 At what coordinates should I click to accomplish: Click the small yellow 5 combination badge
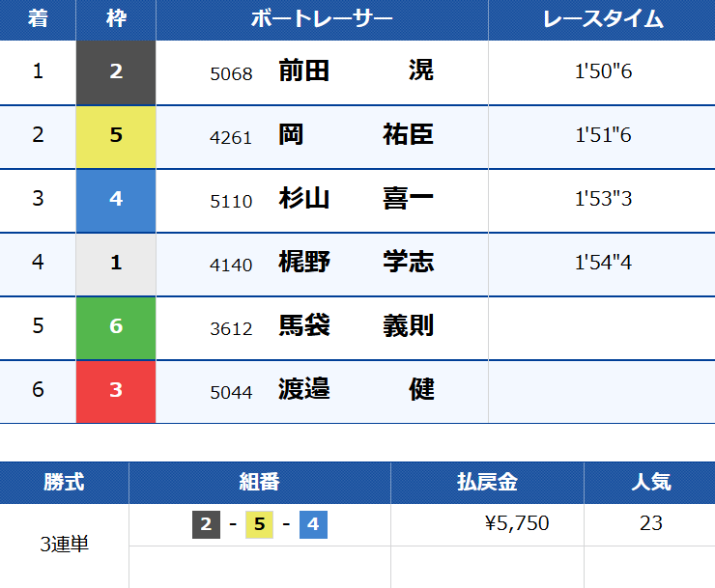point(259,525)
